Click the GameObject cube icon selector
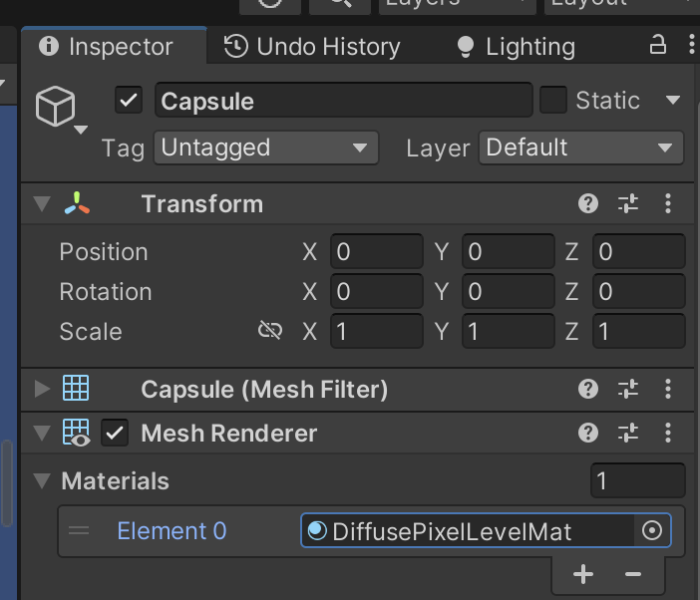This screenshot has height=600, width=700. click(x=56, y=107)
